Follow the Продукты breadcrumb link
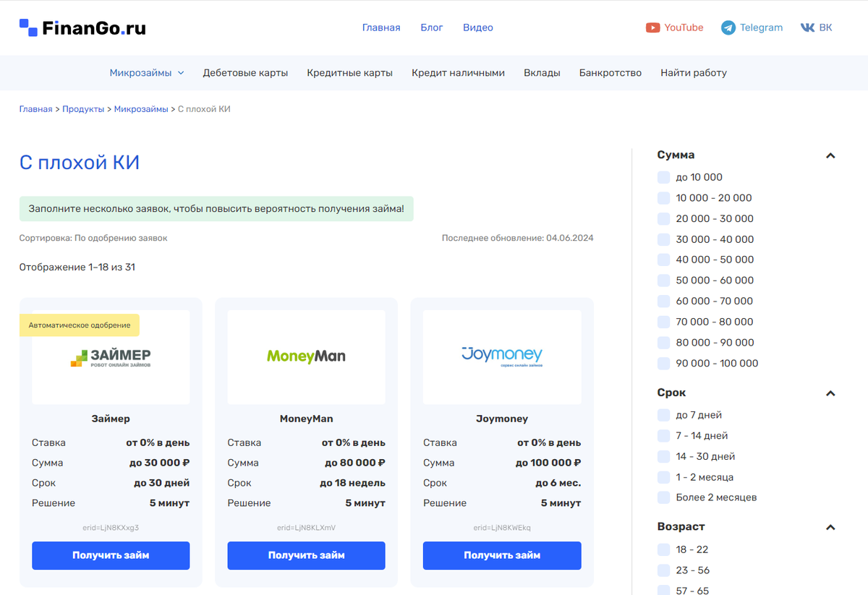Viewport: 868px width, 595px height. (83, 109)
